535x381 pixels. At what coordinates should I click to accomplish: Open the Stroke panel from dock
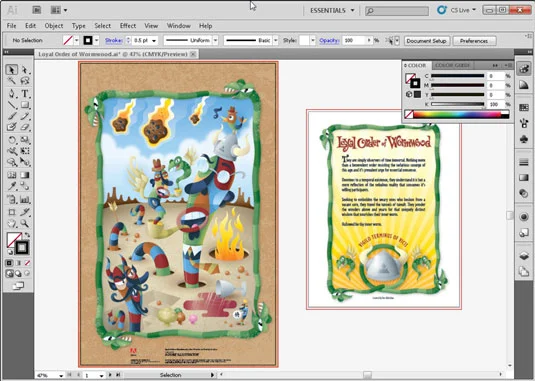click(524, 162)
